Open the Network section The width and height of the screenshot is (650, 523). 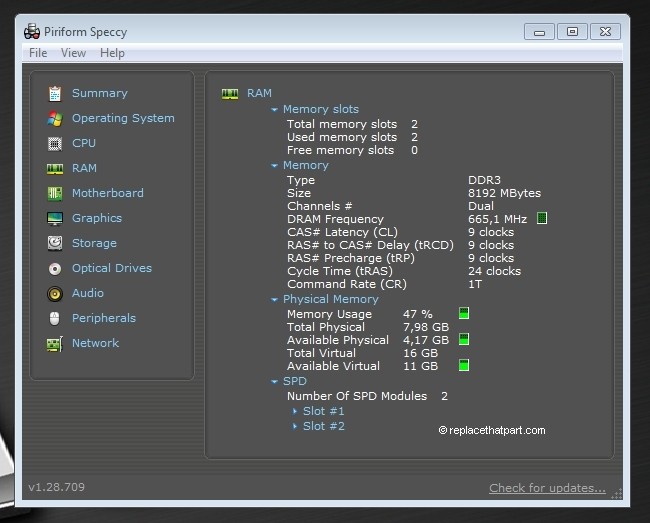[x=95, y=343]
